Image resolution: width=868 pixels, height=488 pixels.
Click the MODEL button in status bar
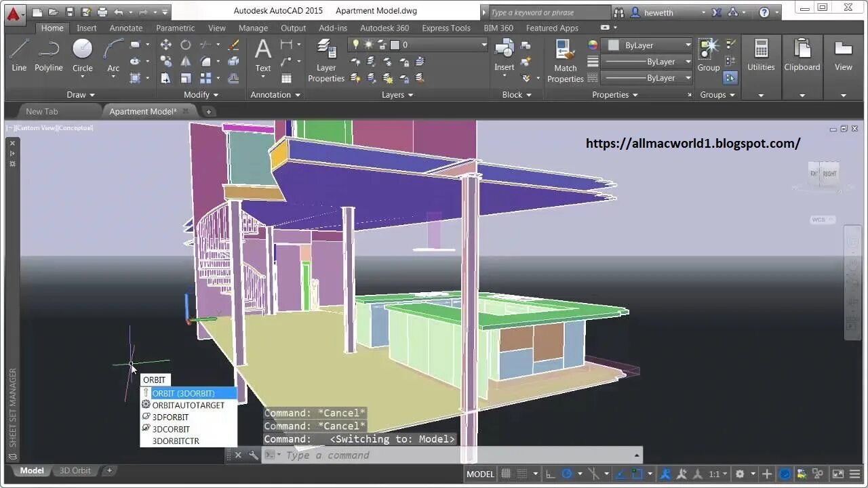pos(480,474)
